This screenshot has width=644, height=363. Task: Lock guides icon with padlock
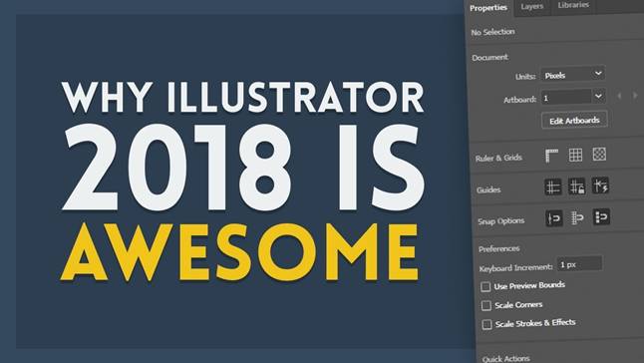[577, 186]
